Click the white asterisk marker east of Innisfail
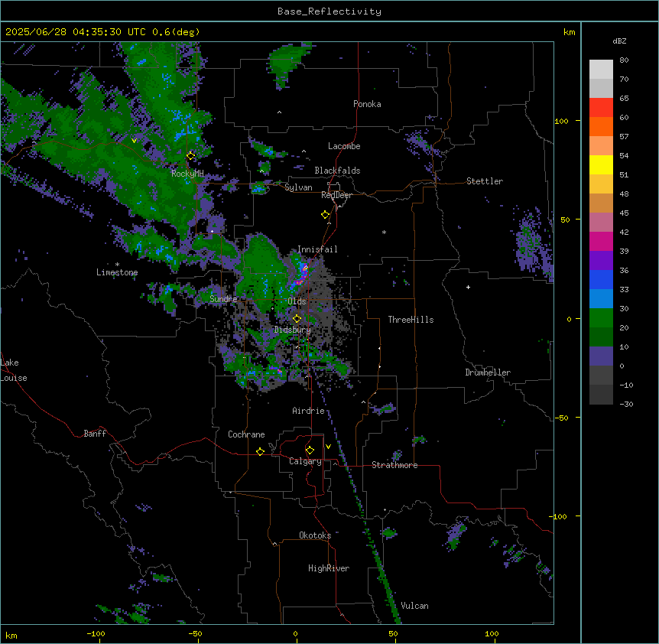 pyautogui.click(x=384, y=232)
